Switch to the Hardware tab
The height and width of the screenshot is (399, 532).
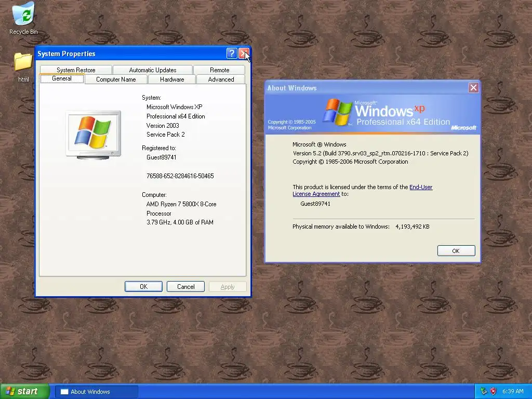coord(172,79)
